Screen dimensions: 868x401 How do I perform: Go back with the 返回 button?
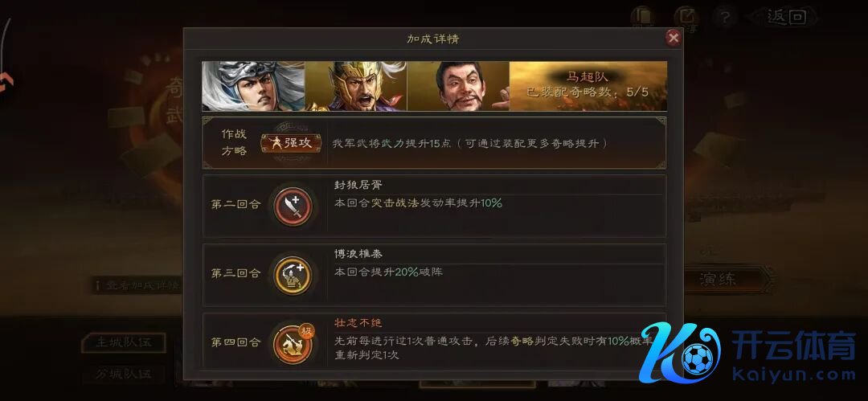point(787,17)
